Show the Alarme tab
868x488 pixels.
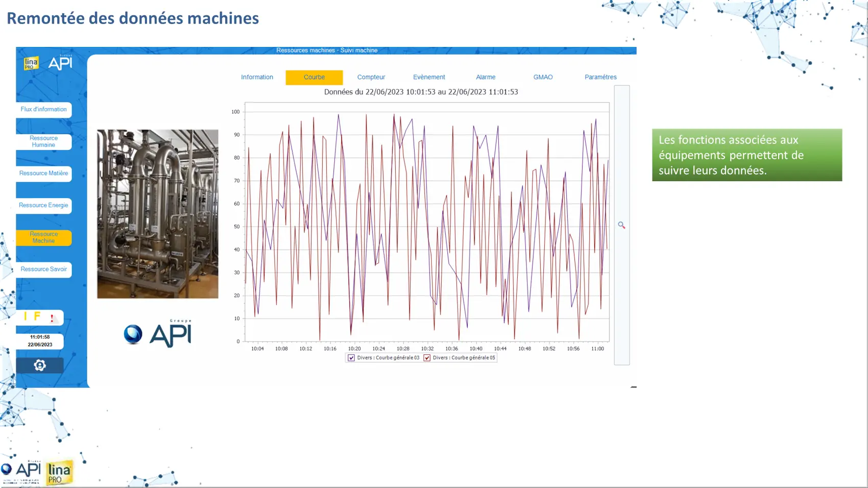(486, 77)
